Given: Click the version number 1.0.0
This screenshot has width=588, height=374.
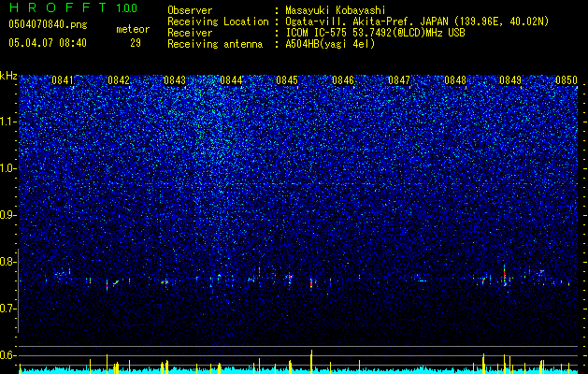Looking at the screenshot, I should pos(127,8).
